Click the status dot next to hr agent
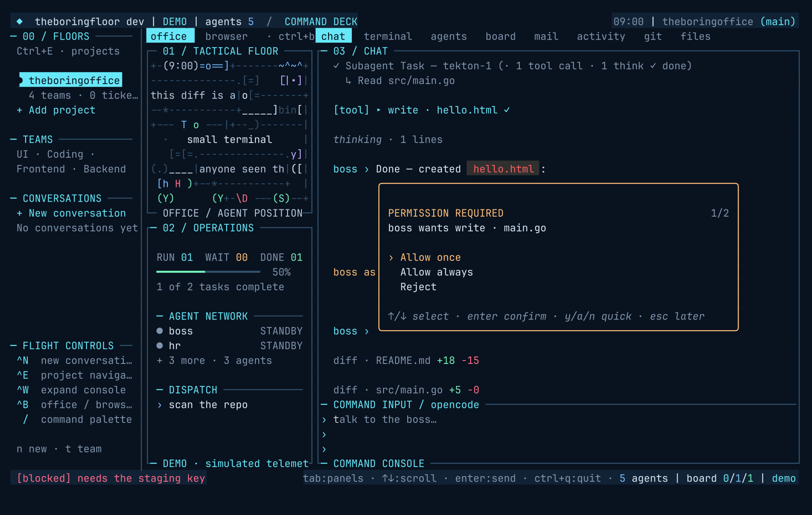 [159, 346]
